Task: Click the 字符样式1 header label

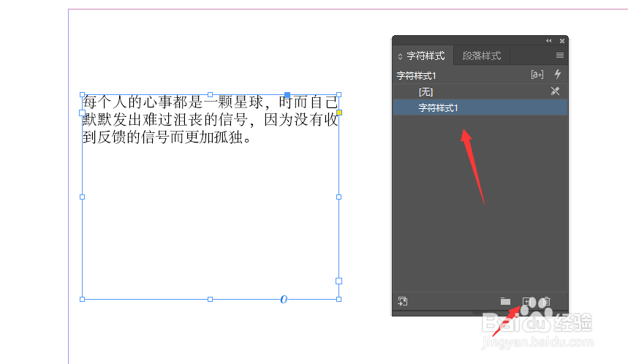Action: 416,76
